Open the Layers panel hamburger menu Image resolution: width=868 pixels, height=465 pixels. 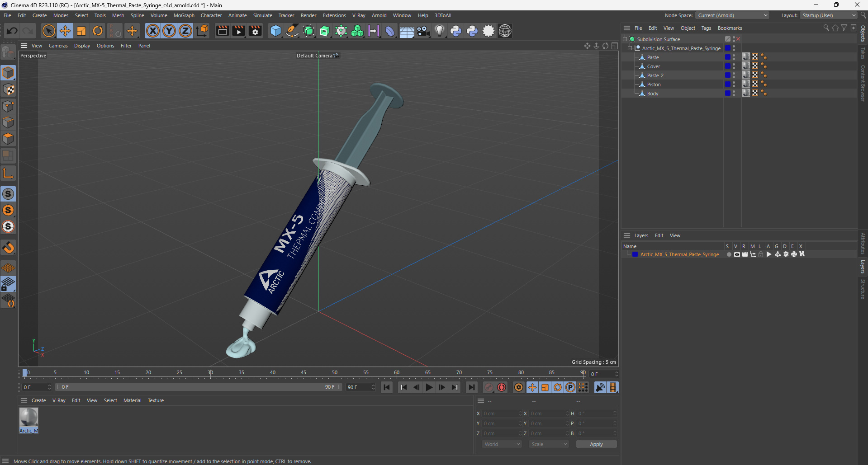click(627, 235)
